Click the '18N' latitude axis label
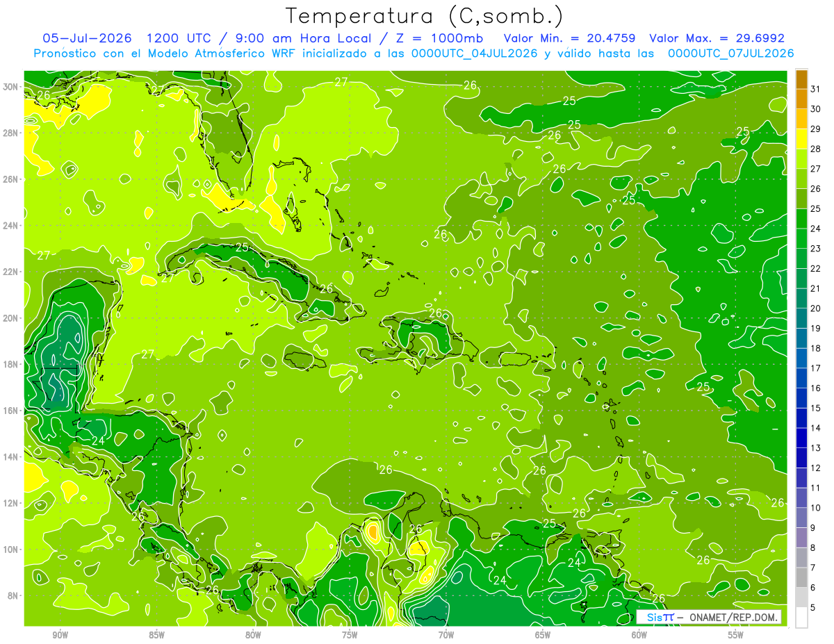The image size is (834, 644). click(11, 364)
